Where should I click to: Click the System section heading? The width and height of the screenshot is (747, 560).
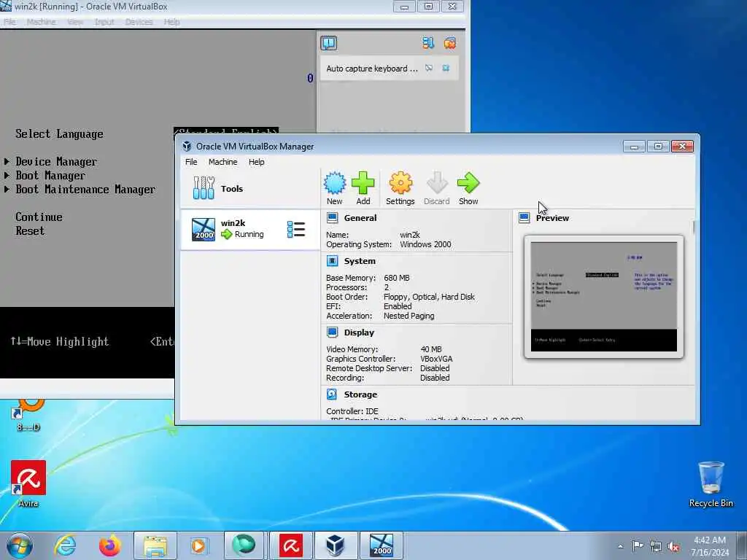[x=360, y=261]
